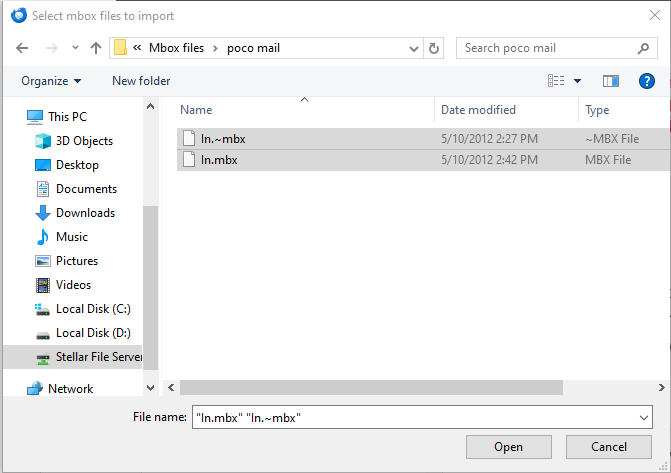
Task: Toggle the preview pane icon
Action: click(611, 81)
